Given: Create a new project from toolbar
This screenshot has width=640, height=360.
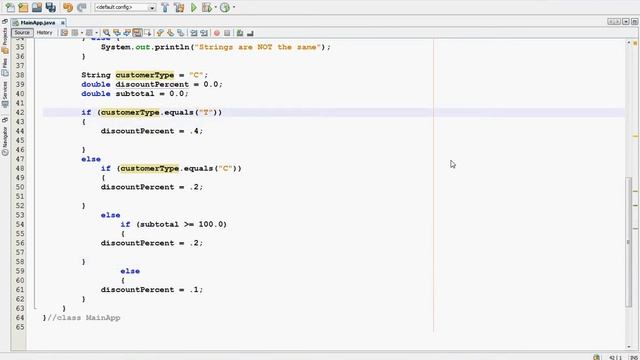Looking at the screenshot, I should [23, 7].
